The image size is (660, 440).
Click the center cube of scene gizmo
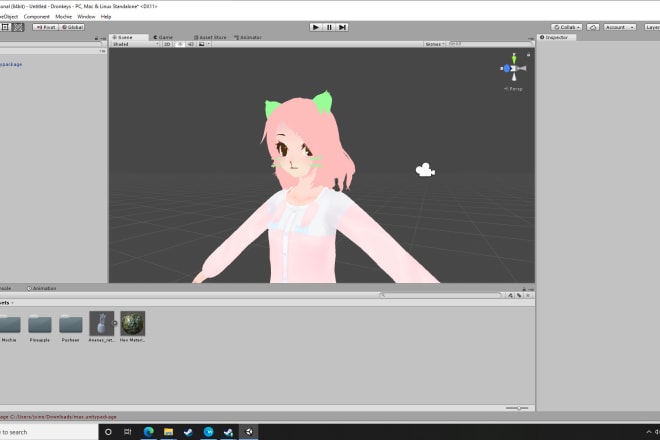(x=514, y=68)
